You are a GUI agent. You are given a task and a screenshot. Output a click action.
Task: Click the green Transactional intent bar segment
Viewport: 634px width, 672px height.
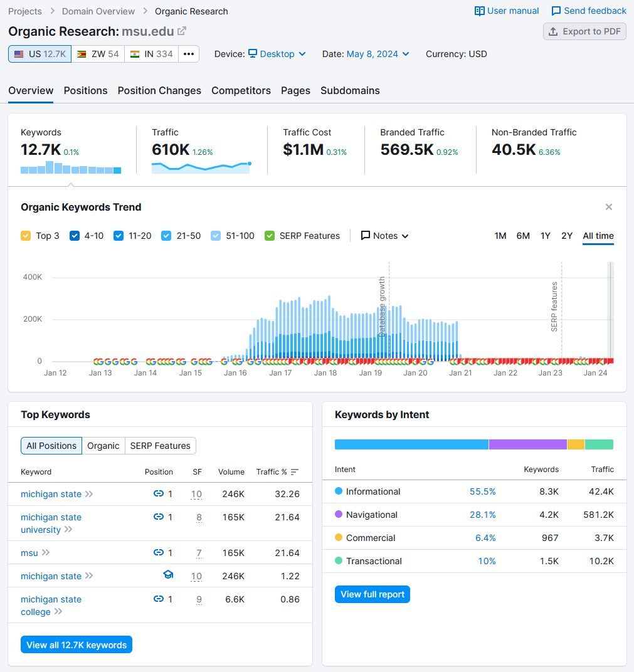[600, 444]
